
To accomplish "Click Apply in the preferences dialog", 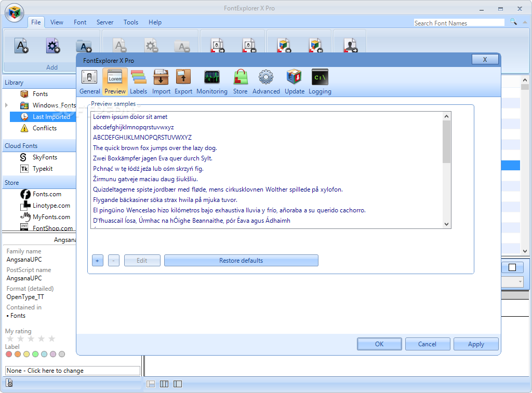I will click(x=476, y=344).
